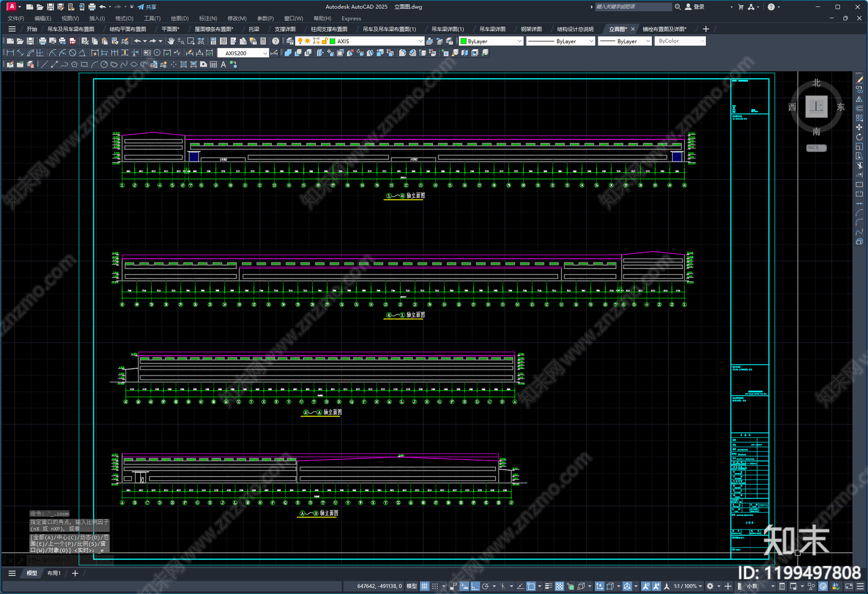
Task: Toggle Ortho mode in status bar
Action: [x=475, y=586]
